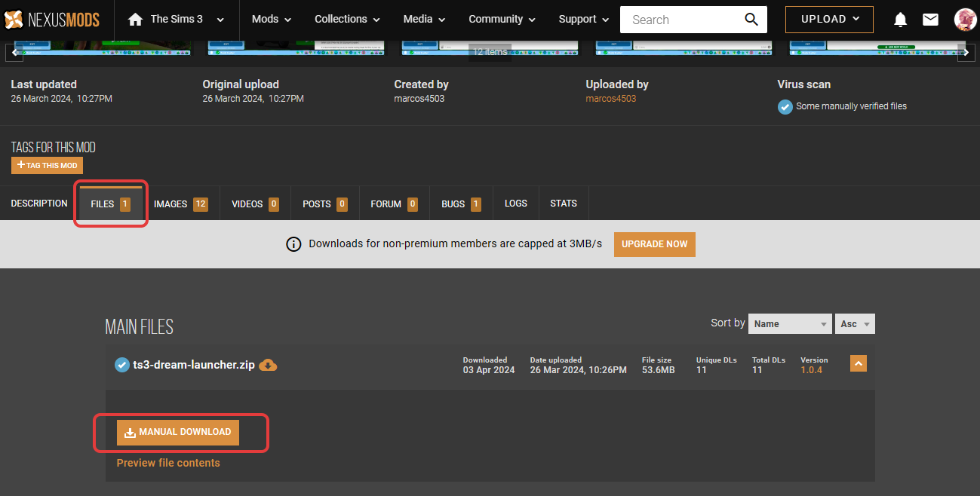
Task: Click the Date uploaded 26 Mar 2024 value
Action: [x=579, y=370]
